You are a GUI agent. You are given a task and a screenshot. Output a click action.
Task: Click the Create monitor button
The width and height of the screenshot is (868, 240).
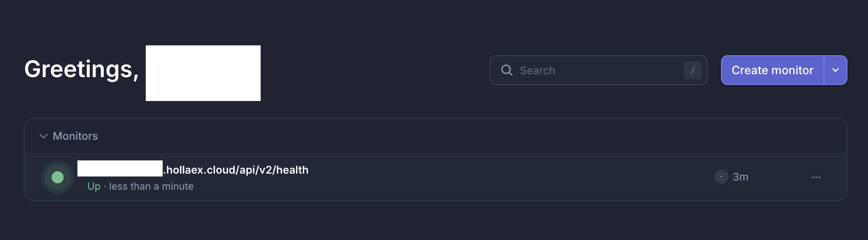pyautogui.click(x=772, y=70)
